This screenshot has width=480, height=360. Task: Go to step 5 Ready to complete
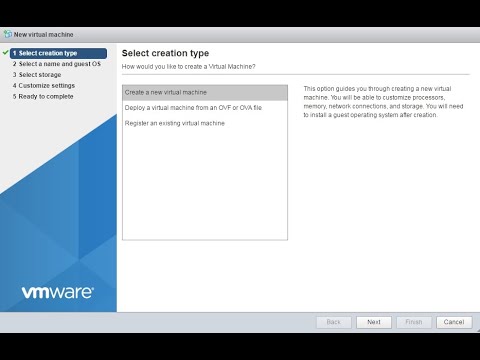coord(43,96)
